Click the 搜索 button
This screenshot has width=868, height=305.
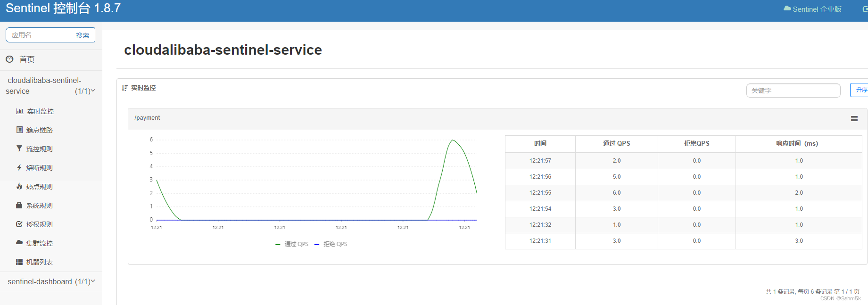(83, 35)
